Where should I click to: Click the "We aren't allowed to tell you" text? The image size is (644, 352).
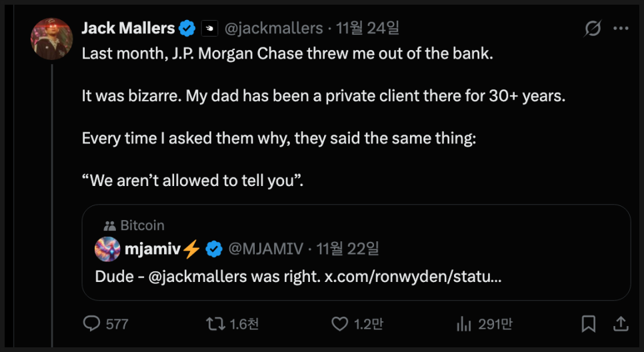click(x=193, y=181)
